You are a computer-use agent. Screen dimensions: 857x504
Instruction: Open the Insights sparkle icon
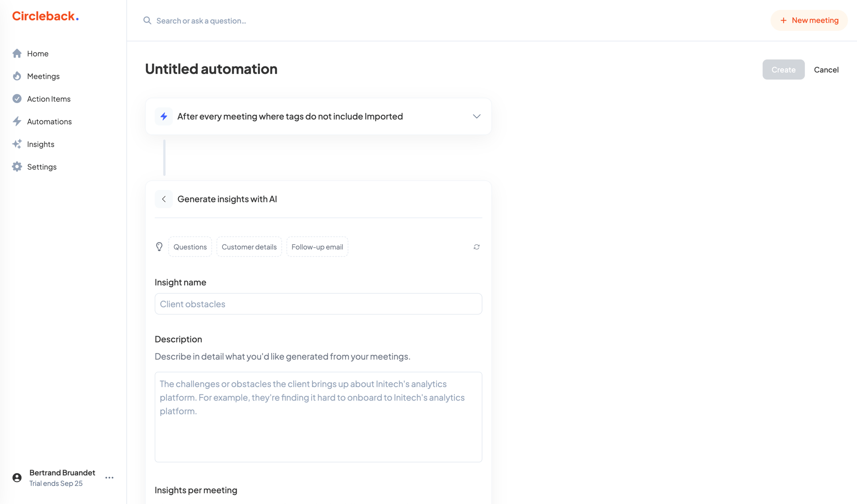click(x=17, y=144)
